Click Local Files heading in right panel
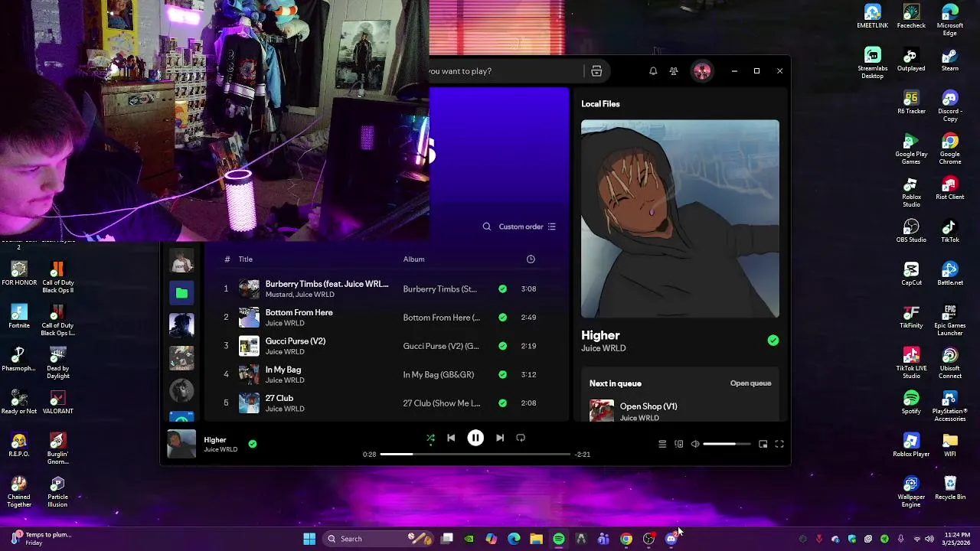This screenshot has width=980, height=551. pyautogui.click(x=600, y=104)
